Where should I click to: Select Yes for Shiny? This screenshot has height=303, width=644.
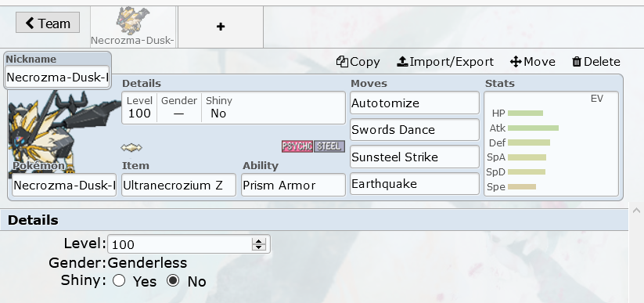[x=119, y=281]
